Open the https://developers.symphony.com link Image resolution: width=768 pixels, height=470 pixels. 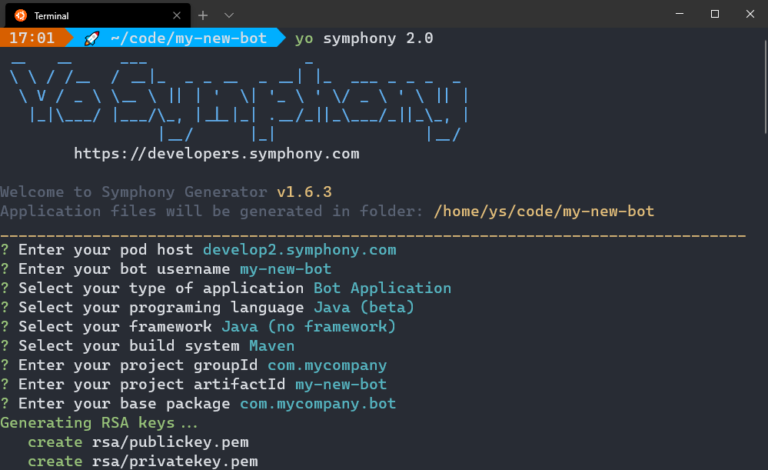click(x=216, y=154)
